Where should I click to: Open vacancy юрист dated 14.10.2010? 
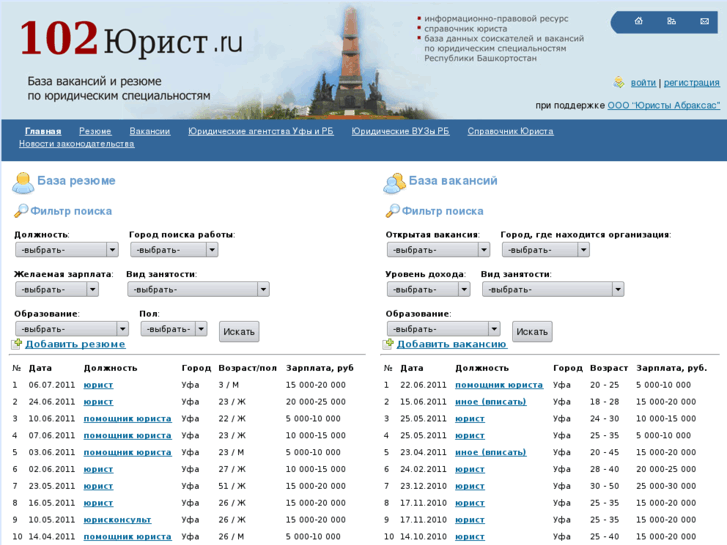(470, 537)
